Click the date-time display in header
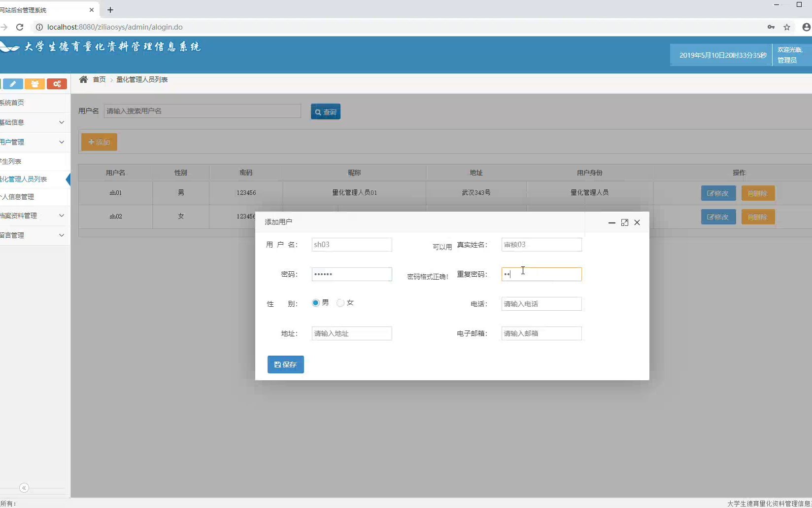This screenshot has width=812, height=508. pos(723,55)
